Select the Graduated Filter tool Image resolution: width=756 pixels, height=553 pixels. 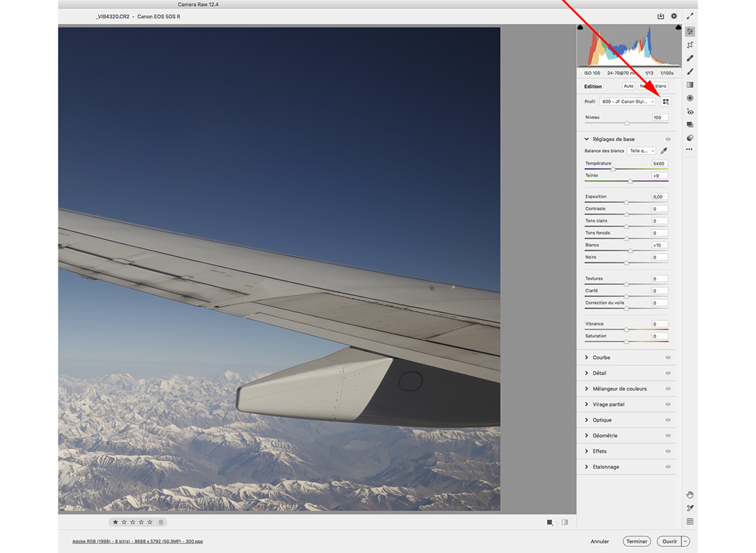click(690, 85)
